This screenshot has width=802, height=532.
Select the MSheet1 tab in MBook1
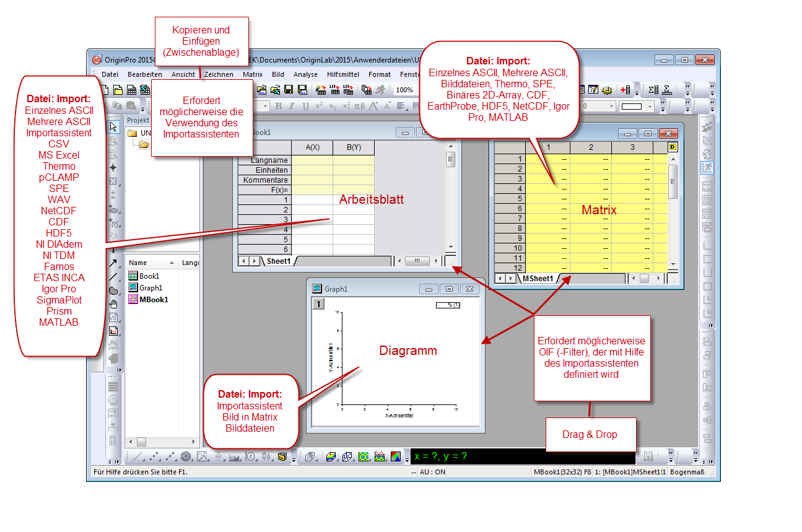[538, 279]
